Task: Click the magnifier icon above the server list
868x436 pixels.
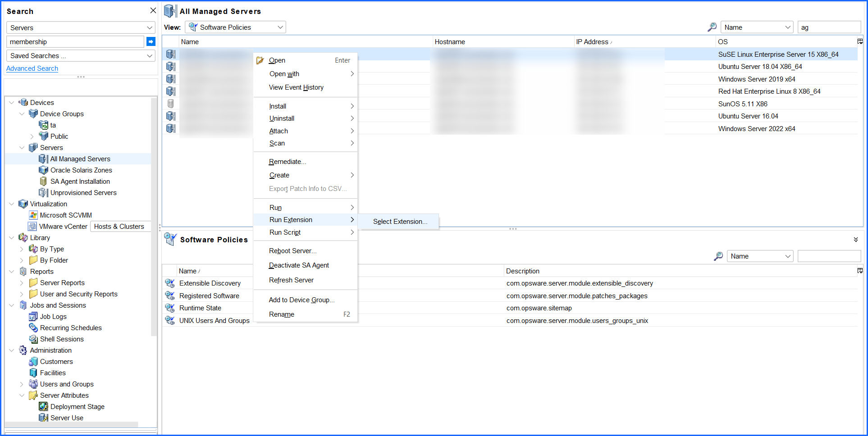Action: pos(712,27)
